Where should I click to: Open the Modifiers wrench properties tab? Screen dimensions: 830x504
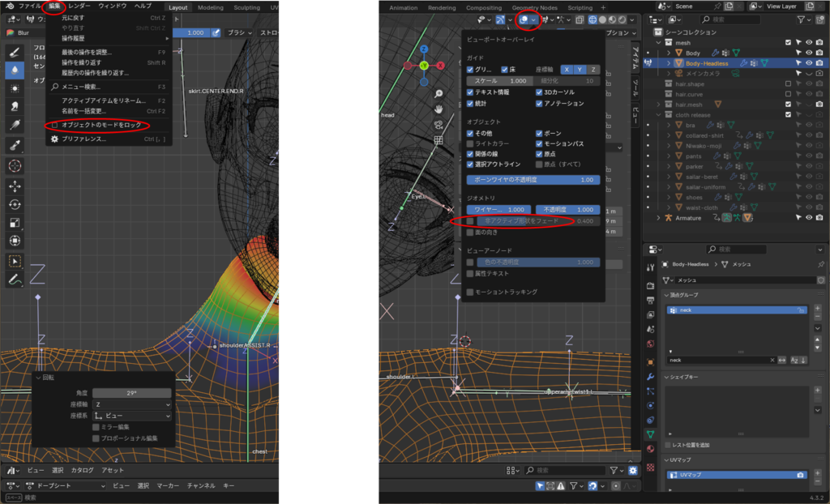point(650,377)
